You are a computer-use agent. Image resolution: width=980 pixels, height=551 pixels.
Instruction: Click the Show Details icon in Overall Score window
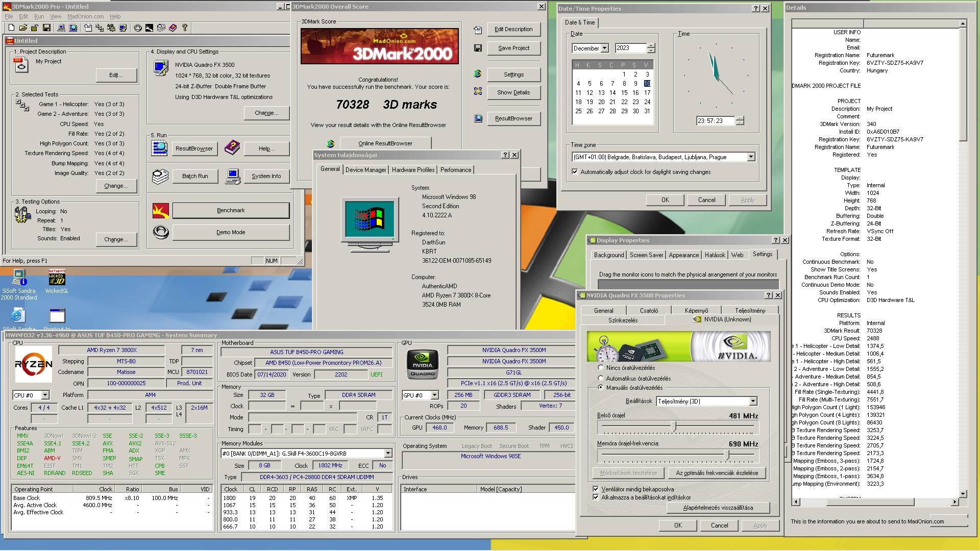478,91
